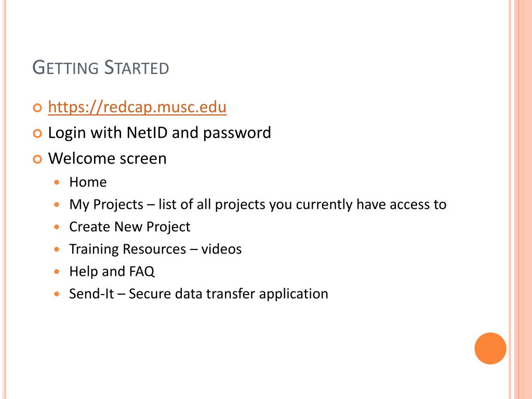Click the ring bullet beside Welcome screen
The height and width of the screenshot is (399, 532).
[x=37, y=159]
